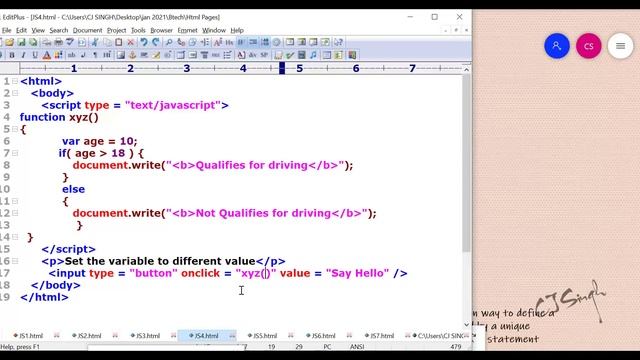Click the Go to Line toolbar icon
The height and width of the screenshot is (360, 640).
pyautogui.click(x=204, y=42)
